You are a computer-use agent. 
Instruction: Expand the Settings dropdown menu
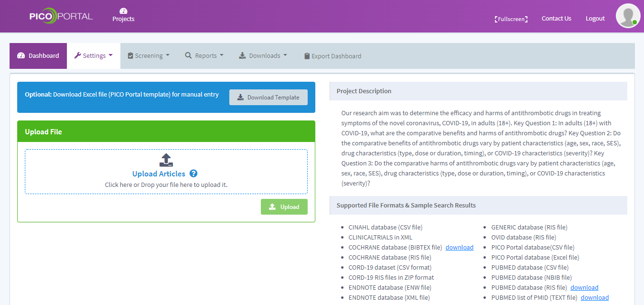tap(94, 56)
